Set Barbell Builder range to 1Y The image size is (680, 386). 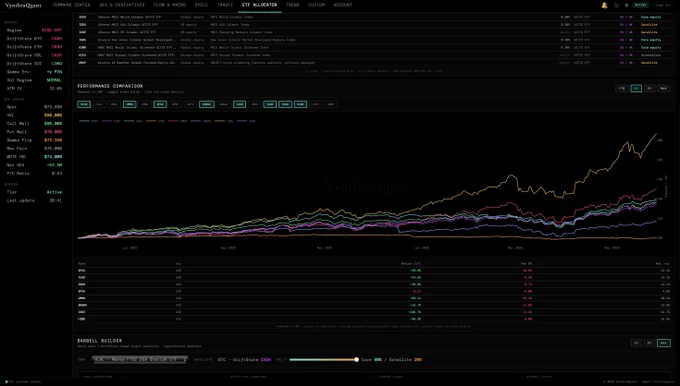click(x=636, y=343)
